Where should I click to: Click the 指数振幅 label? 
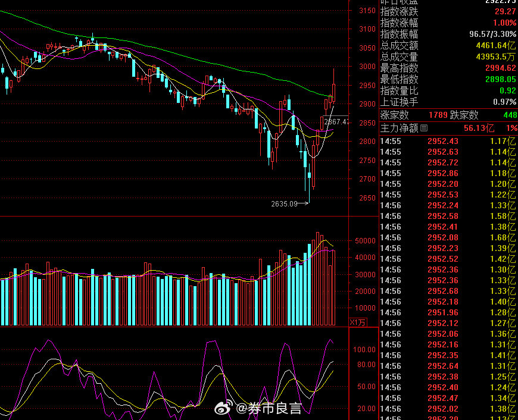pyautogui.click(x=399, y=34)
